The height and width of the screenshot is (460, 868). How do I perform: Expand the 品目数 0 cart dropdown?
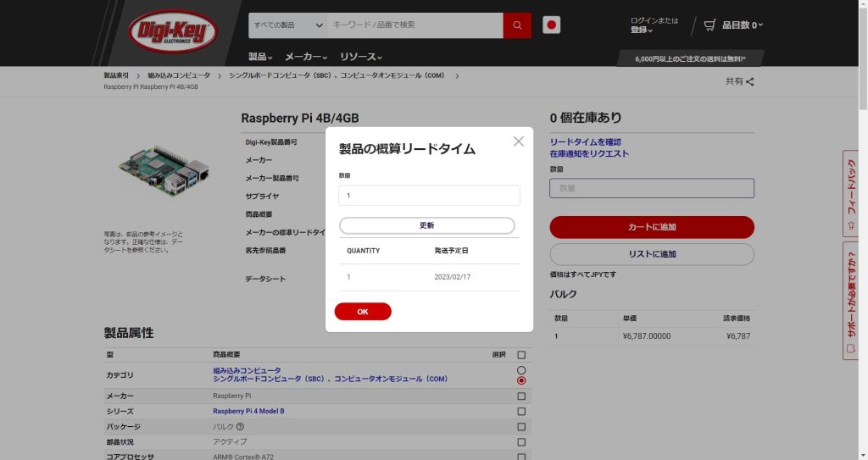click(742, 25)
